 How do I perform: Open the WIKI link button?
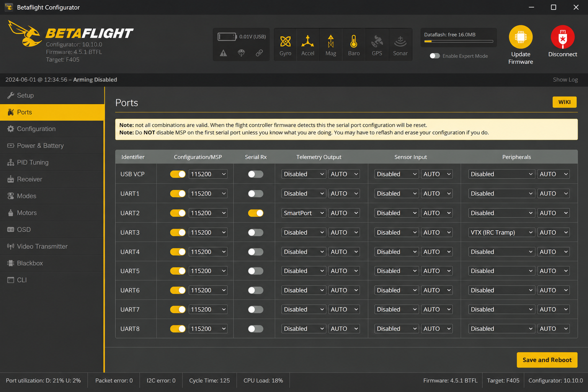(x=565, y=102)
